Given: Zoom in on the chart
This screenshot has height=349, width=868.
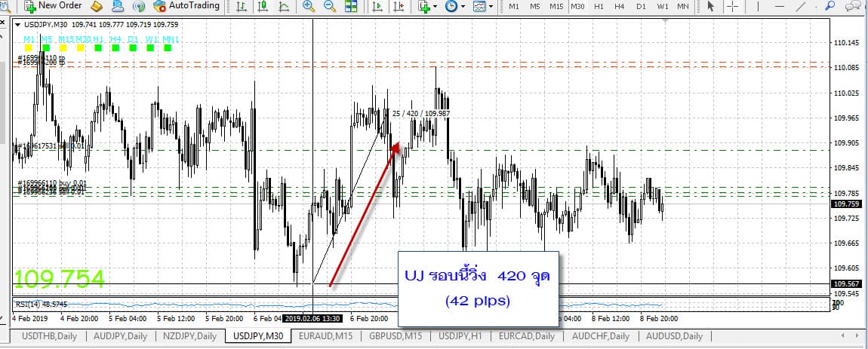Looking at the screenshot, I should pos(309,7).
